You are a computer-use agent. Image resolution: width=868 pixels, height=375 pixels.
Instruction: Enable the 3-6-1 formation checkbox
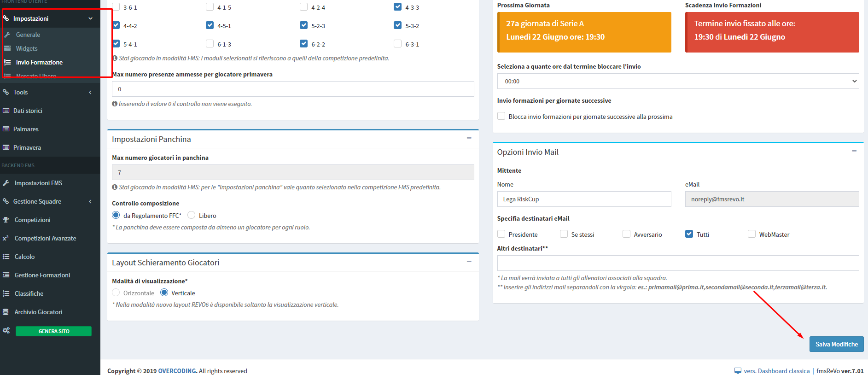point(116,7)
